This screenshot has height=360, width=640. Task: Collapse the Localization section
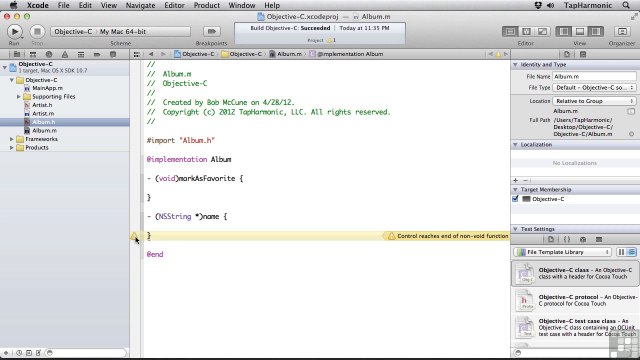[x=516, y=144]
